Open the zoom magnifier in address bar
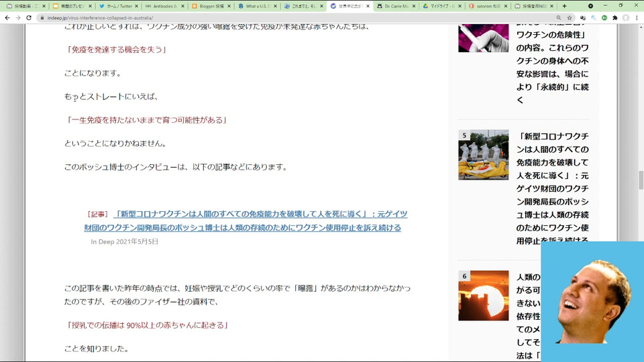 559,17
